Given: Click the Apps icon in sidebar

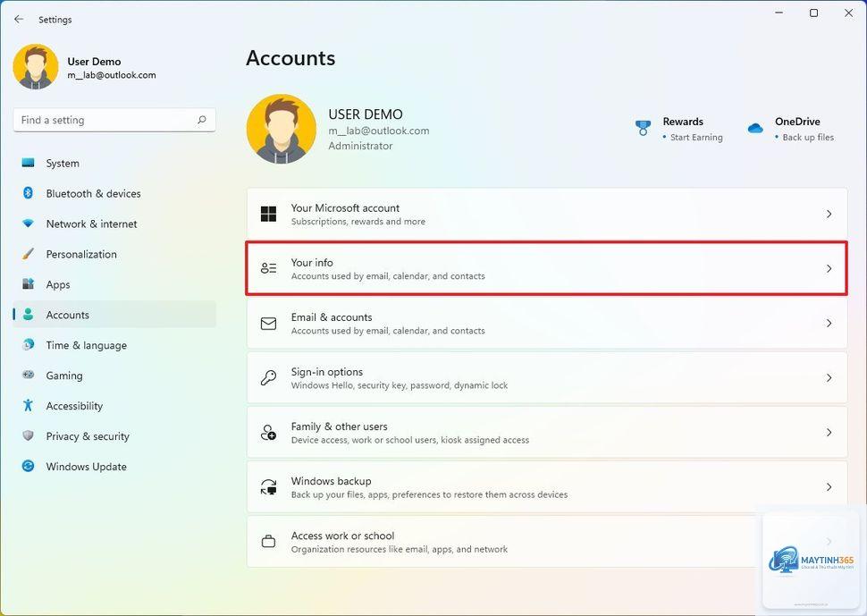Looking at the screenshot, I should tap(29, 283).
